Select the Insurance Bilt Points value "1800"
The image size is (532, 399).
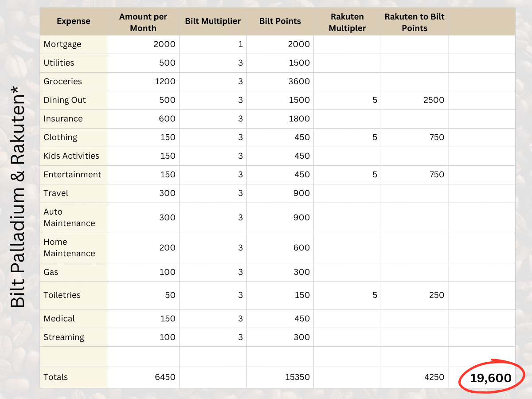(299, 119)
